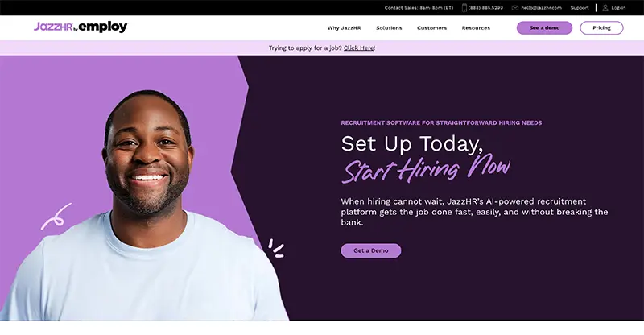Image resolution: width=644 pixels, height=335 pixels.
Task: Click the phone icon in the top bar
Action: pyautogui.click(x=464, y=8)
